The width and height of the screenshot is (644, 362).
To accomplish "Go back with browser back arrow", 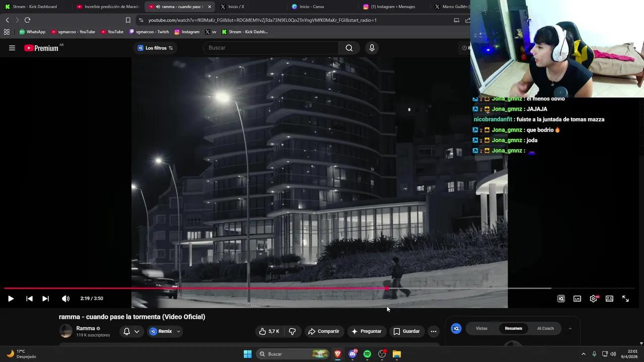I will (x=7, y=20).
